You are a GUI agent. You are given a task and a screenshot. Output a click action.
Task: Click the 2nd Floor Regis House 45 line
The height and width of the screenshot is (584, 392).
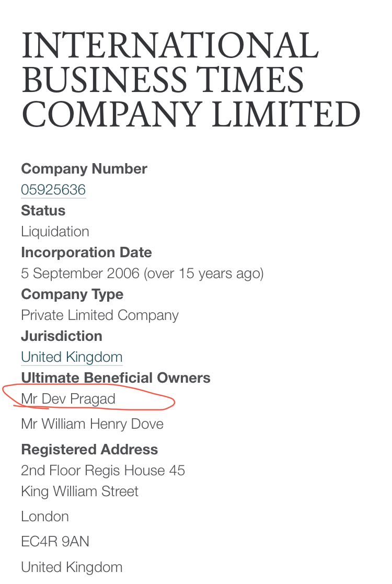(103, 471)
